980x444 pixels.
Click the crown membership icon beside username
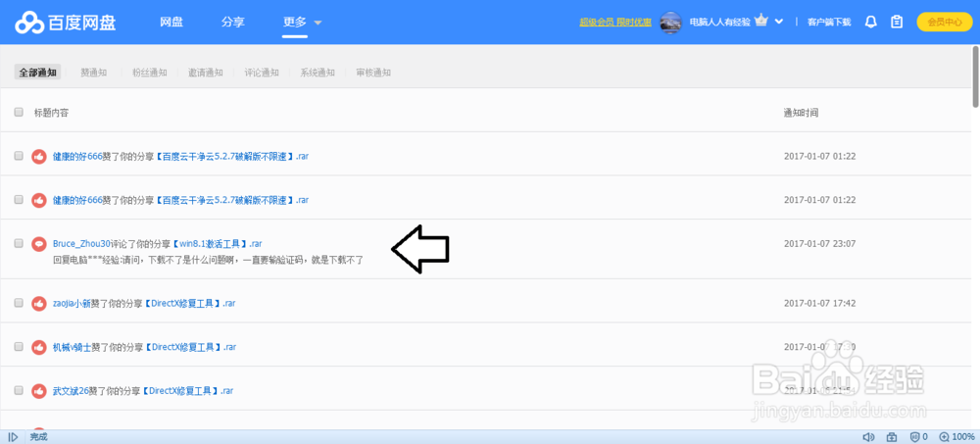coord(760,21)
